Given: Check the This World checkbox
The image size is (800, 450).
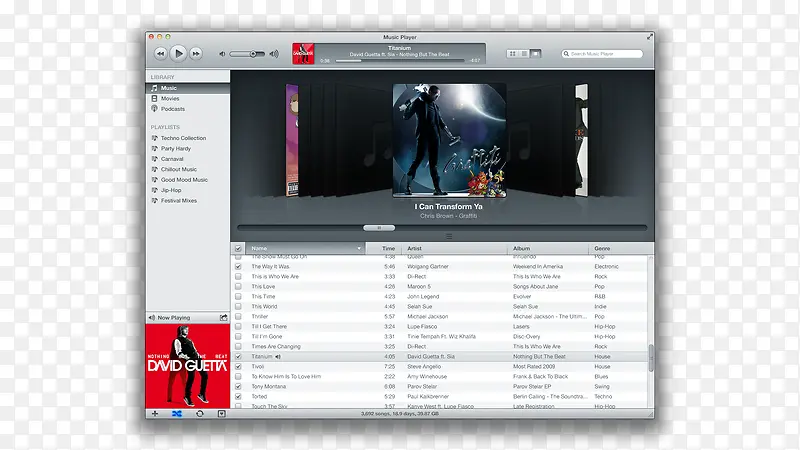Looking at the screenshot, I should pos(238,307).
